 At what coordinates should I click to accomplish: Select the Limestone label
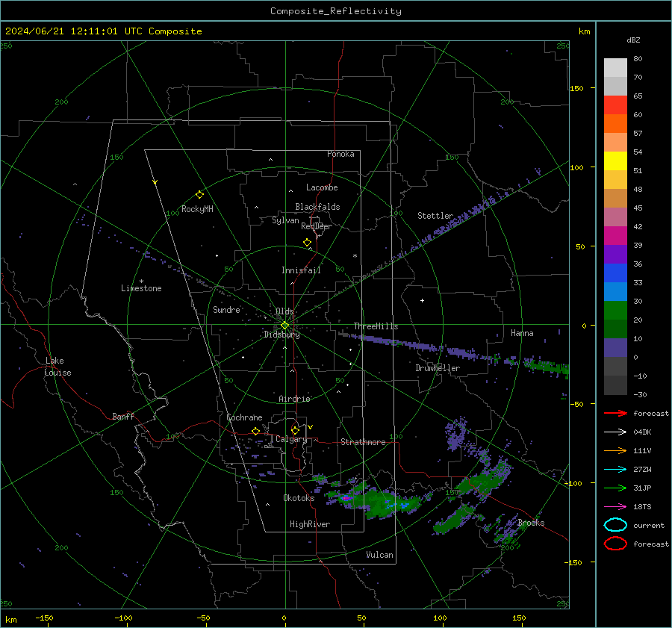141,288
